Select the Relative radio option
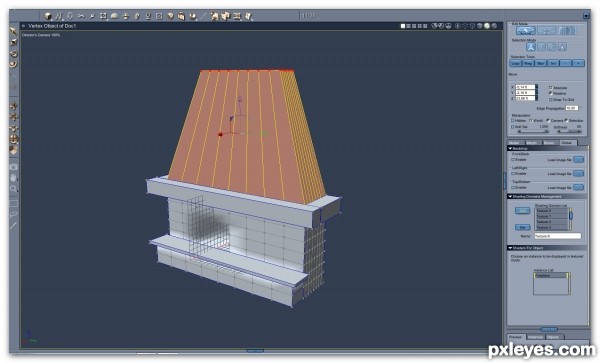The height and width of the screenshot is (363, 600). click(551, 93)
